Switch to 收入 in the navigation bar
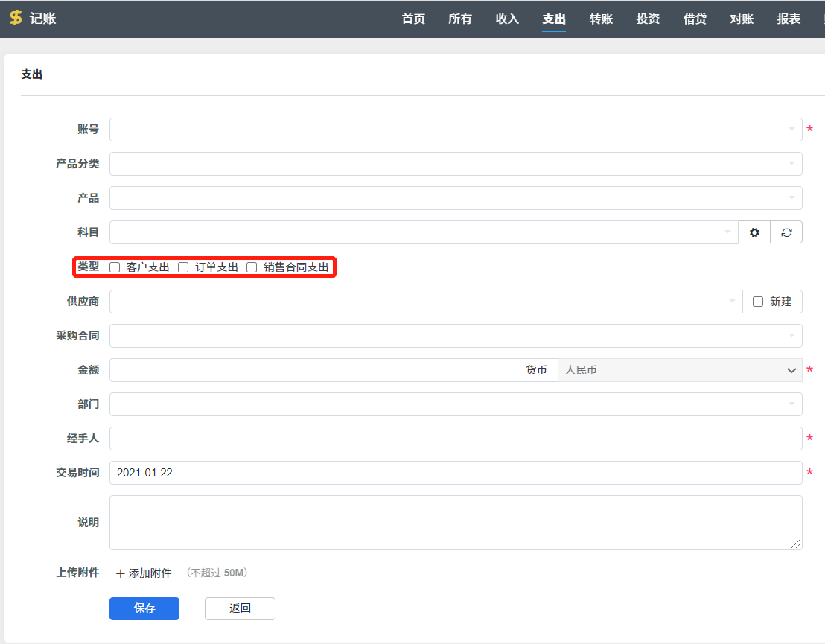 (x=507, y=19)
